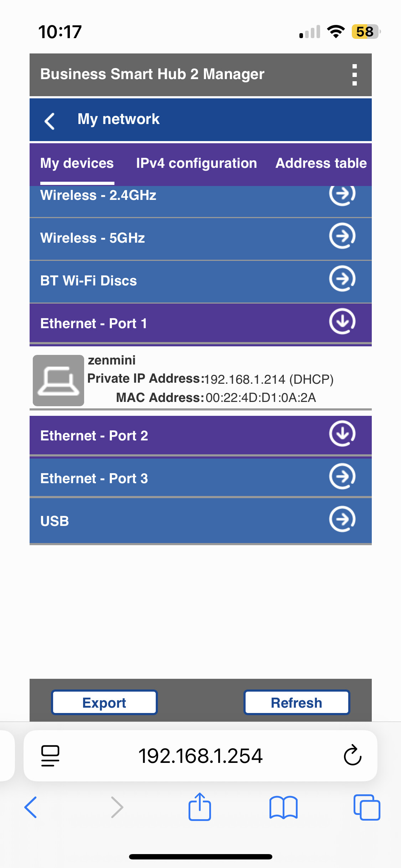The width and height of the screenshot is (401, 868).
Task: Show open tabs with the Safari tabs icon
Action: point(367,807)
